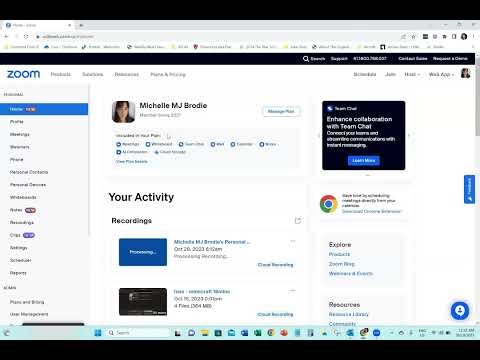Image resolution: width=480 pixels, height=360 pixels.
Task: Open Excel from the taskbar
Action: tap(257, 333)
